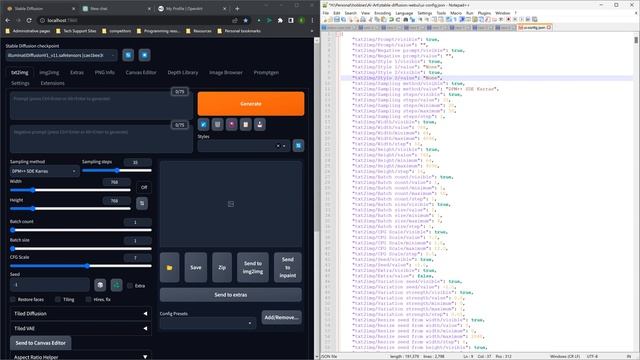640x360 pixels.
Task: Open the PNG Info tab
Action: (x=104, y=72)
